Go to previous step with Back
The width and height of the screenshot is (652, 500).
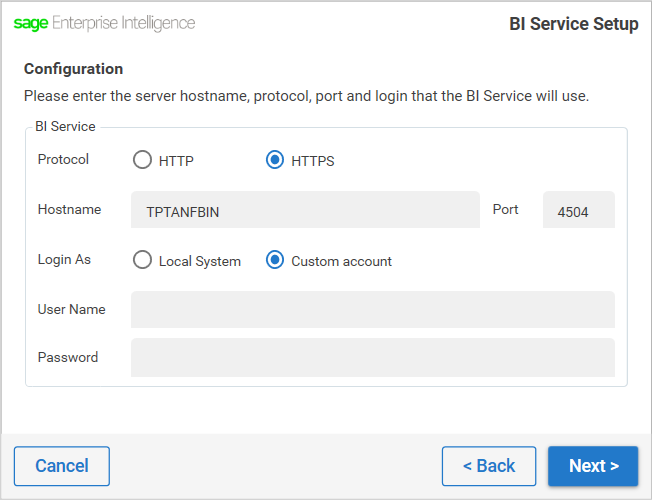tap(489, 466)
